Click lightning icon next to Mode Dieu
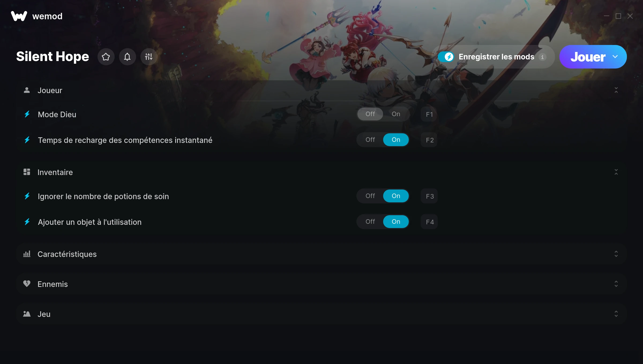This screenshot has width=643, height=364. pos(27,114)
